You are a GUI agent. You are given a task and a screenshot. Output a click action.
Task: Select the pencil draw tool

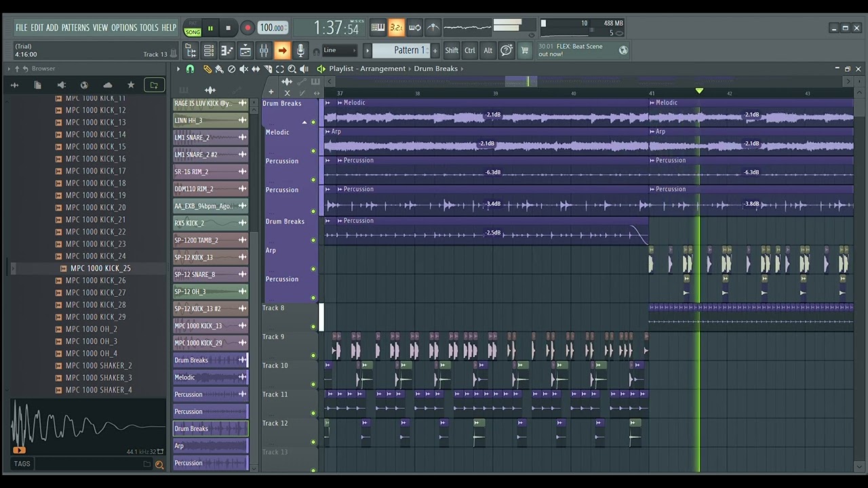point(208,69)
